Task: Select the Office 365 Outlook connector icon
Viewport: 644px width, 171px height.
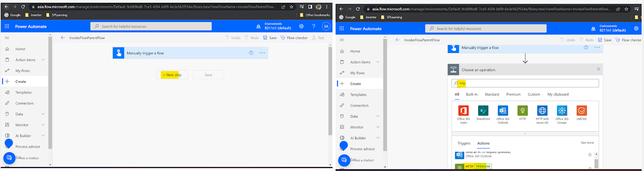Action: tap(503, 110)
